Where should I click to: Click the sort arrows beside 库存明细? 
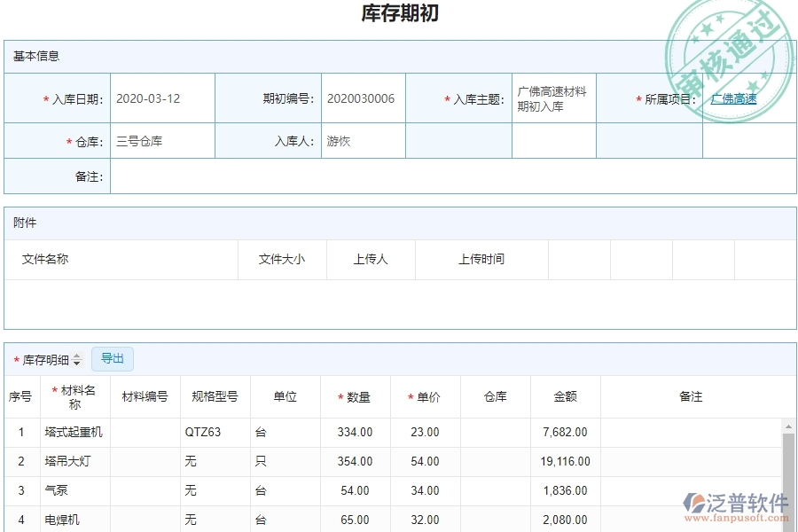pos(77,360)
